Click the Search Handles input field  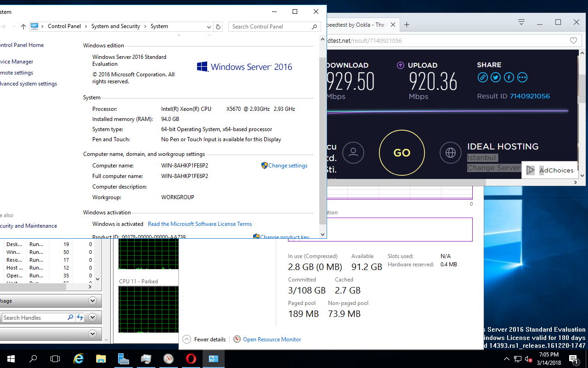34,317
